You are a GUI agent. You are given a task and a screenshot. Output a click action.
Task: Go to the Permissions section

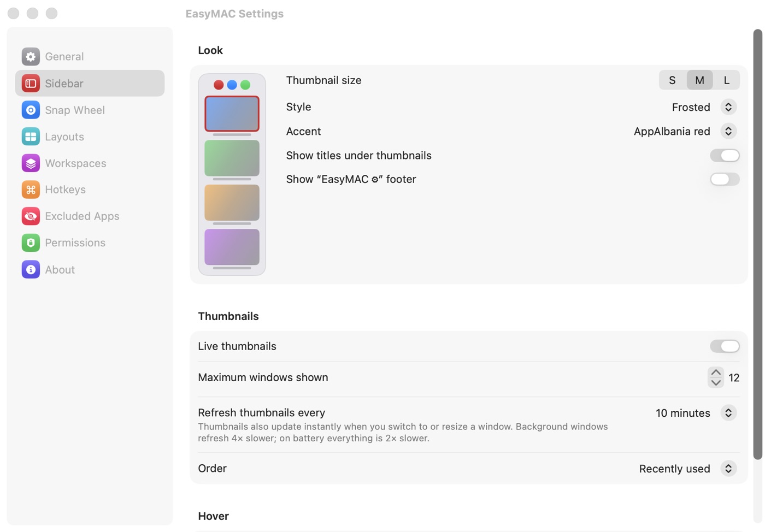point(90,243)
